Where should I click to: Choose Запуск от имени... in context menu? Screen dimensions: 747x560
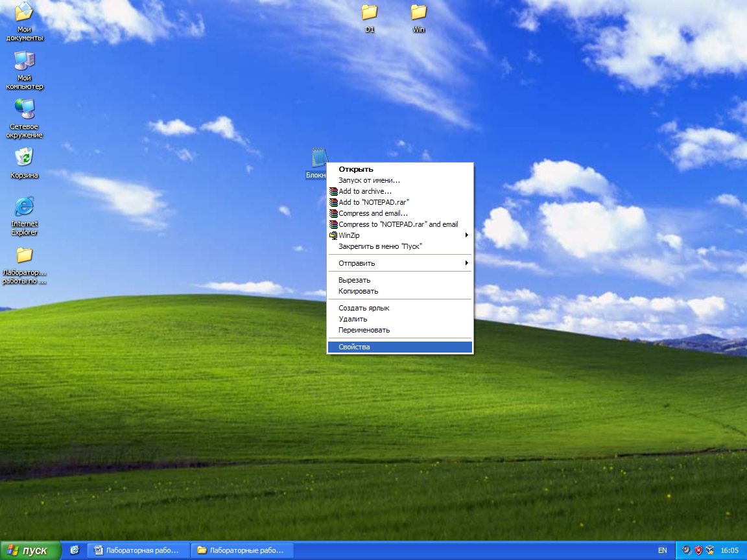point(400,180)
